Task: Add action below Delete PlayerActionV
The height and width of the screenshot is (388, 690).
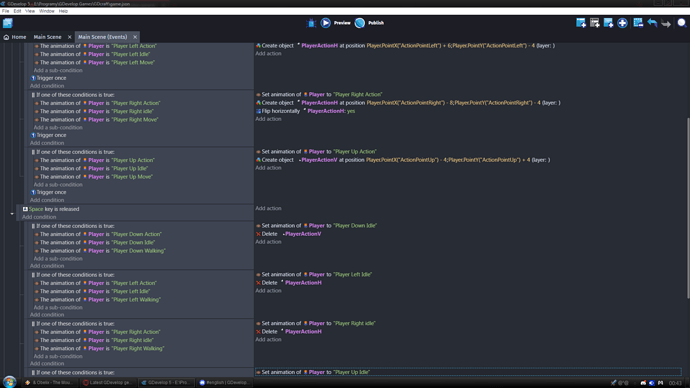Action: 268,242
